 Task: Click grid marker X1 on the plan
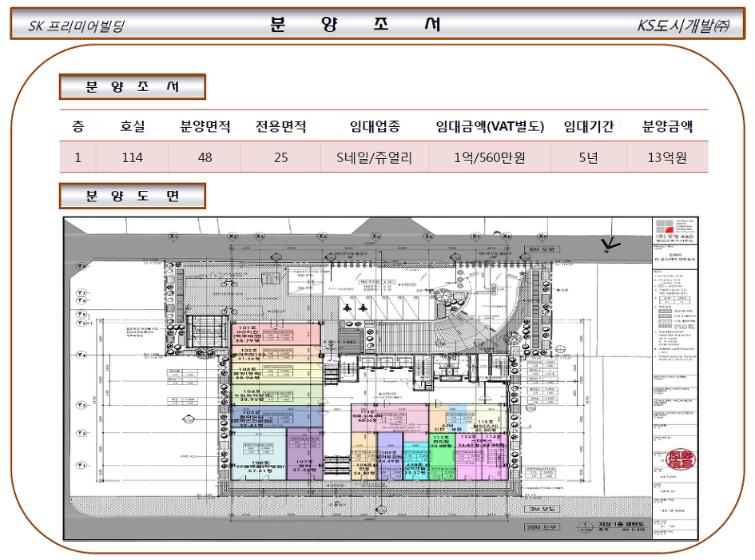pyautogui.click(x=174, y=236)
